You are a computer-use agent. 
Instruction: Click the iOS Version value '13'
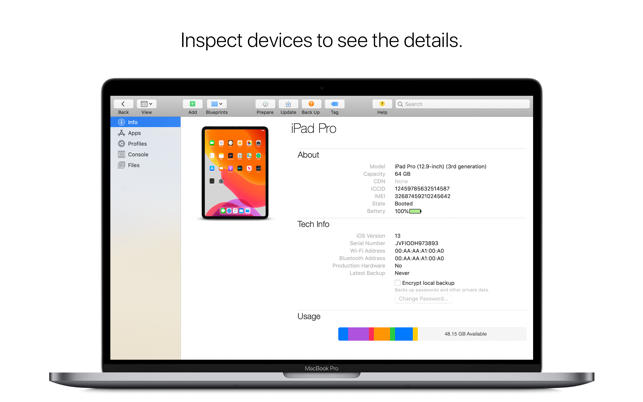pyautogui.click(x=397, y=236)
